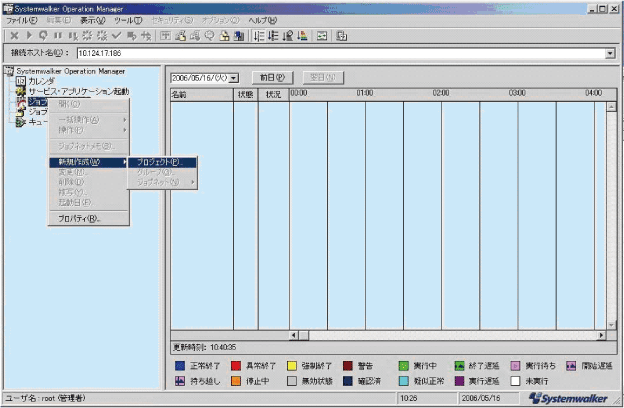The image size is (624, 408).
Task: Click the arrow-with-colored-bars sort icon
Action: coord(302,36)
